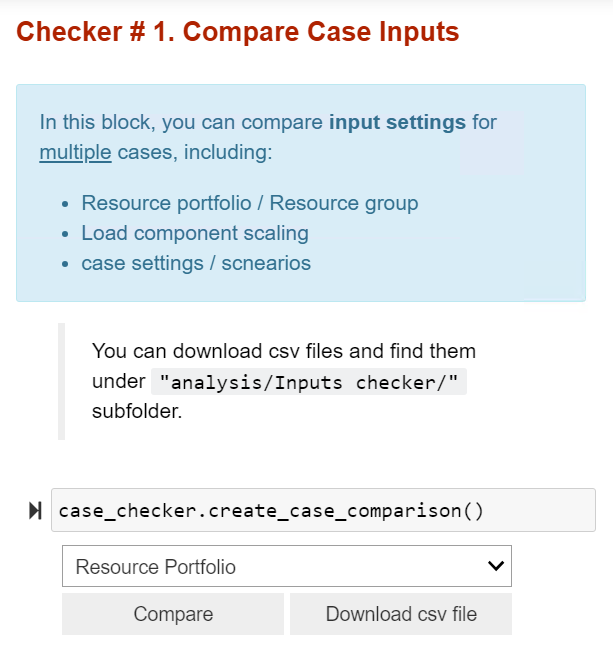Click the 'Resource Portfolio' label in the select box
This screenshot has width=613, height=654.
pos(156,567)
